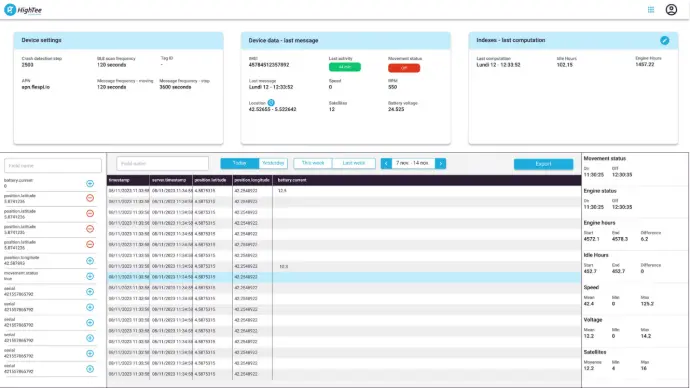Click the Engine status heading in summary panel
The height and width of the screenshot is (388, 690).
[x=600, y=191]
